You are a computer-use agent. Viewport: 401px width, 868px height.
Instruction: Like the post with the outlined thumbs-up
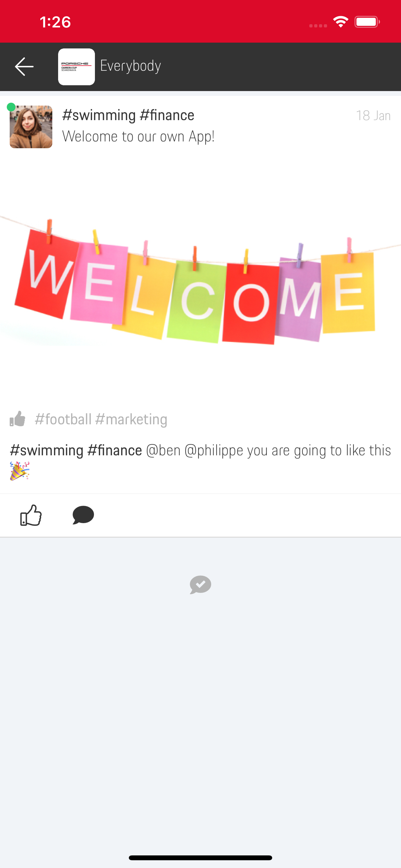tap(31, 515)
